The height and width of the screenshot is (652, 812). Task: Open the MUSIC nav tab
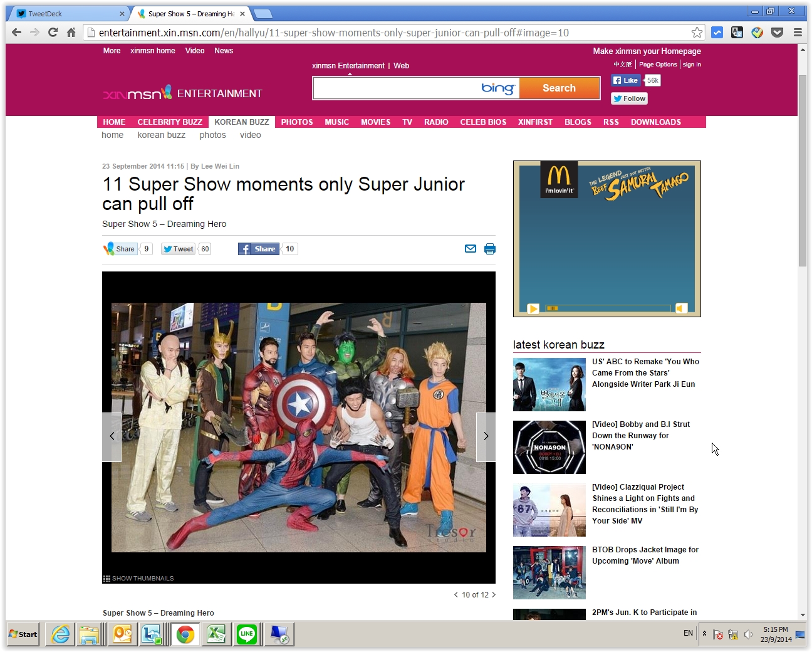tap(337, 122)
